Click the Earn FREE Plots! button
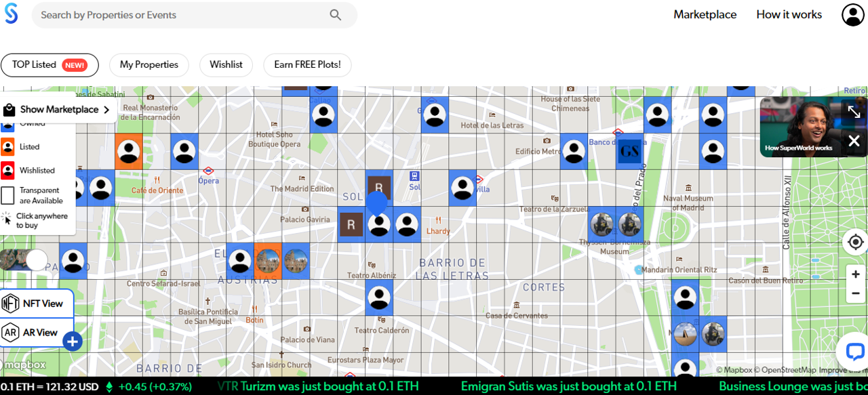The image size is (868, 395). click(x=307, y=65)
